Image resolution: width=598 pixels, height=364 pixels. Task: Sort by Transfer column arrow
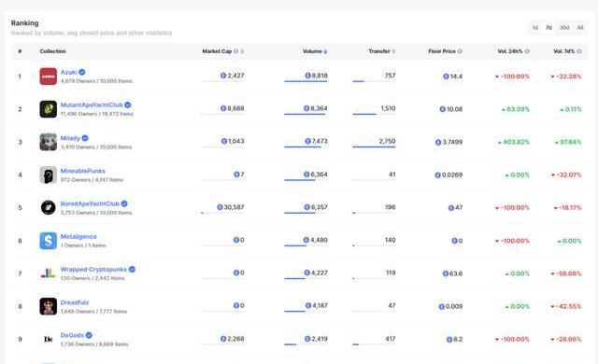[393, 51]
